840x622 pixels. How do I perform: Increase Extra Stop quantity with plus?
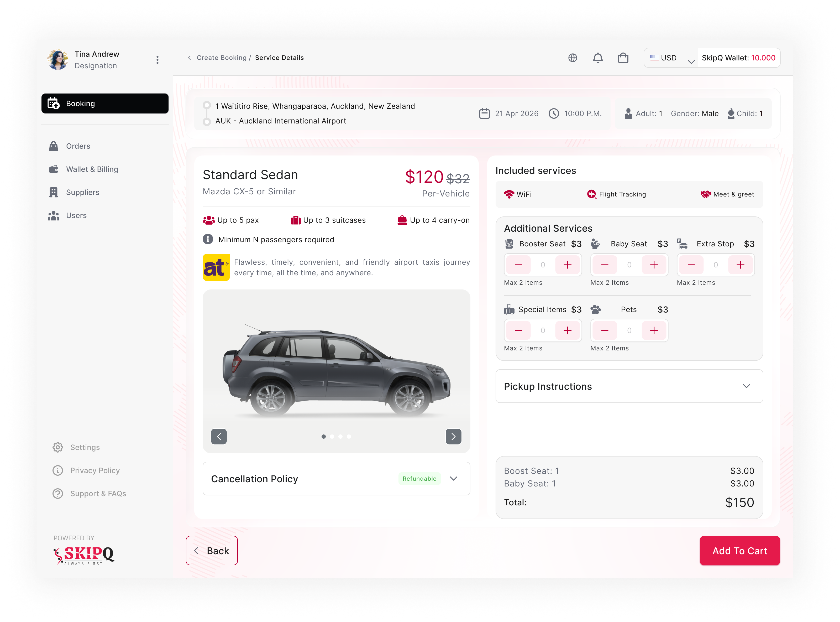[740, 265]
